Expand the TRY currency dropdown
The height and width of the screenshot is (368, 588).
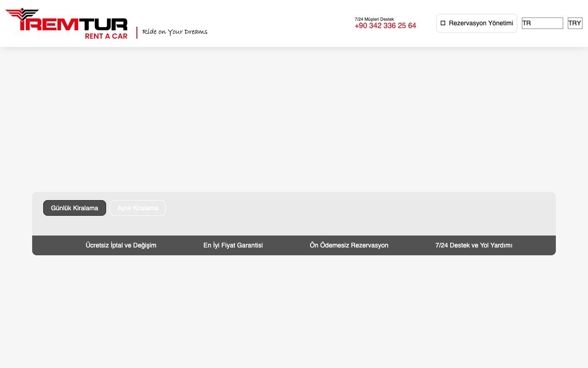(x=575, y=23)
